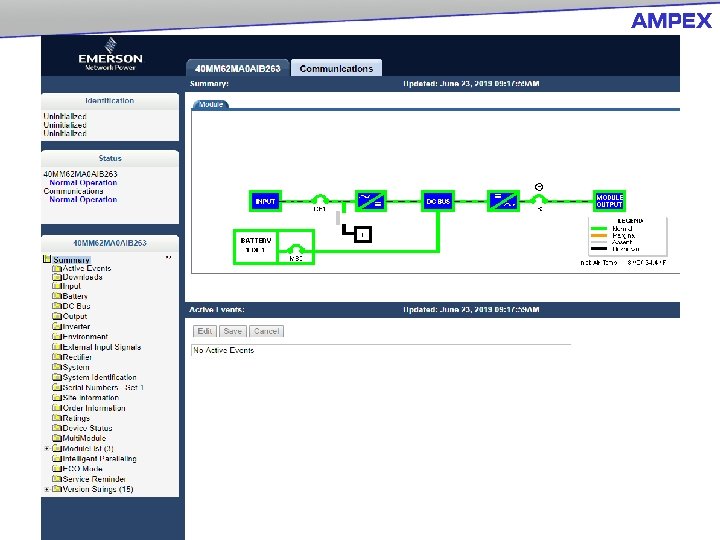Click the Downloads folder icon
720x540 pixels.
click(56, 277)
